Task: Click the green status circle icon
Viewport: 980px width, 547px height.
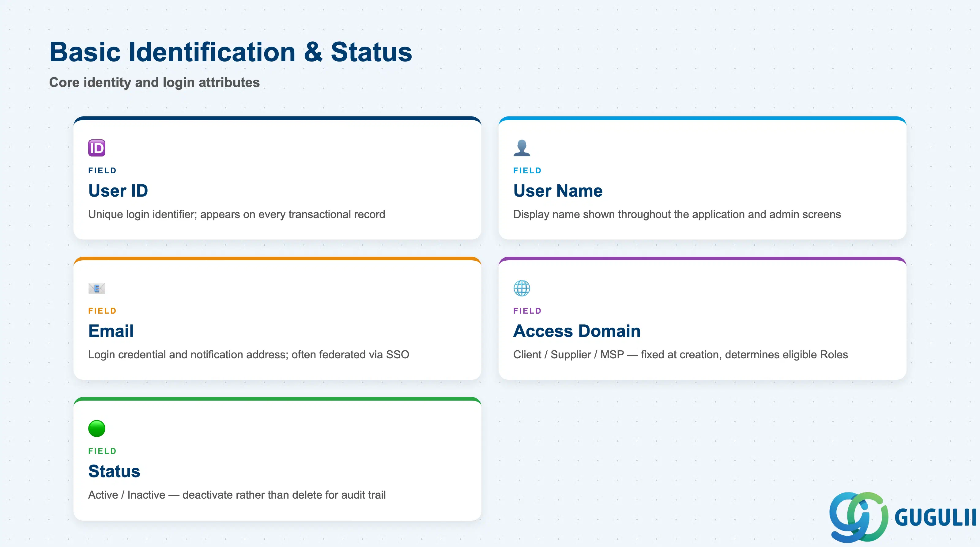Action: tap(97, 429)
